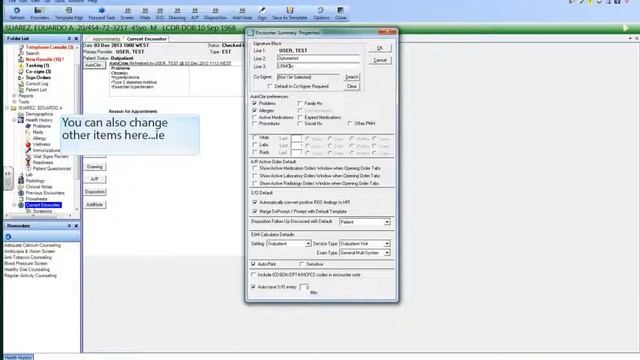Enable Active Medications AutoCite checkbox

point(255,118)
